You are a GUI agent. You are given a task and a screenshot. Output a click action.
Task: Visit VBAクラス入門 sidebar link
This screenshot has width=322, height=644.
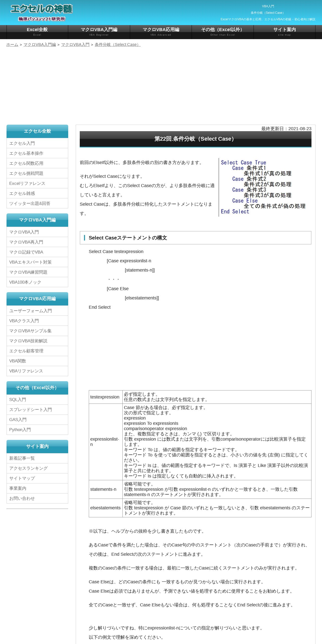click(x=37, y=321)
